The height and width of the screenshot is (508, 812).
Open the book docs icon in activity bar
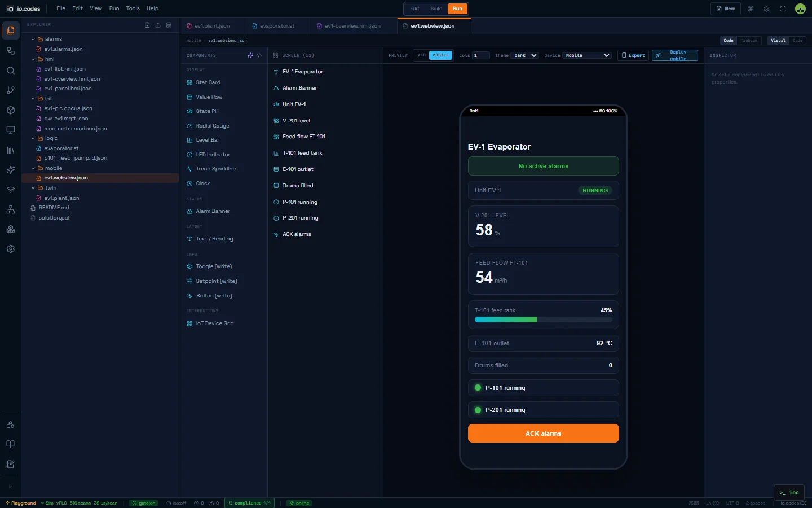pyautogui.click(x=10, y=444)
